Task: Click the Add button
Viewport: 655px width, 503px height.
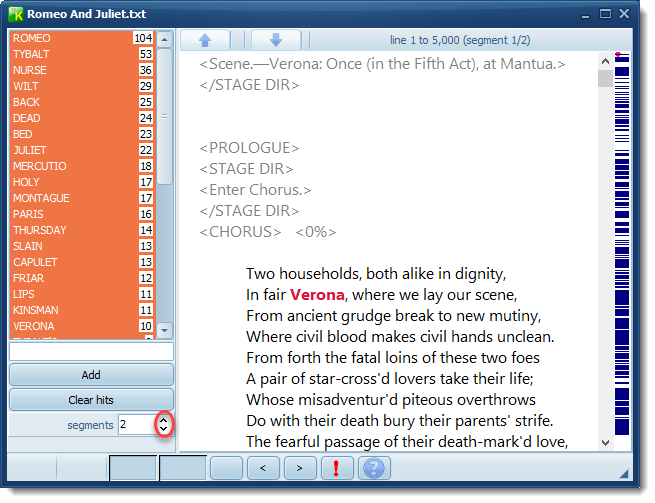Action: [91, 375]
